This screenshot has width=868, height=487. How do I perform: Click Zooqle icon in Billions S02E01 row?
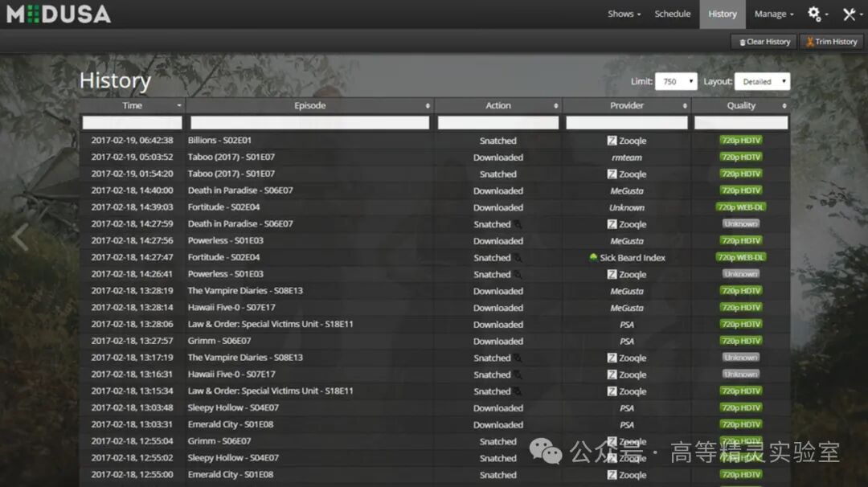click(612, 141)
